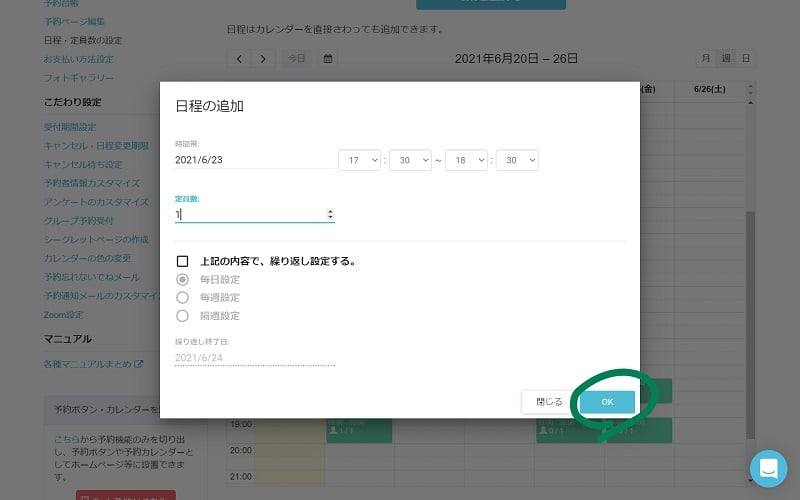Open the end hour dropdown showing 18

point(466,160)
